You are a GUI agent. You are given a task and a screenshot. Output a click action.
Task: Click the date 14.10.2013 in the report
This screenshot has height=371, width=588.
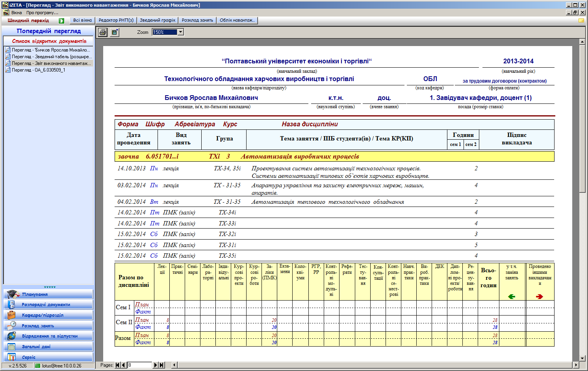[x=132, y=168]
